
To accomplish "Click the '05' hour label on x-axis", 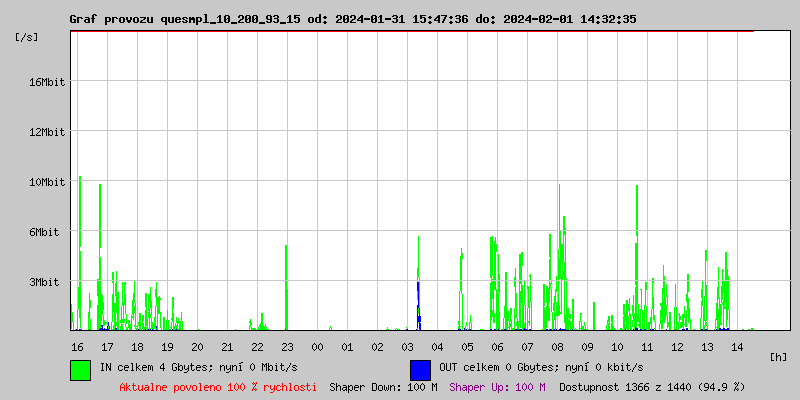I will pyautogui.click(x=467, y=346).
